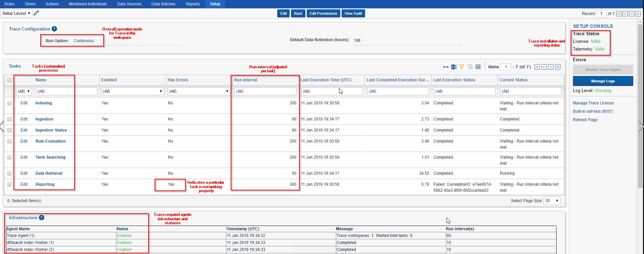The width and height of the screenshot is (644, 254).
Task: Go to next Record
Action: (x=632, y=14)
